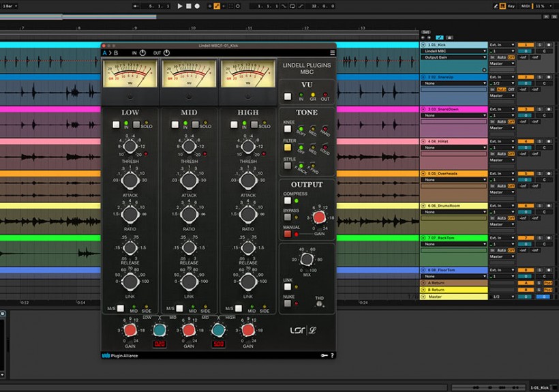Toggle the MID band IN switch
The height and width of the screenshot is (392, 559).
coord(175,125)
